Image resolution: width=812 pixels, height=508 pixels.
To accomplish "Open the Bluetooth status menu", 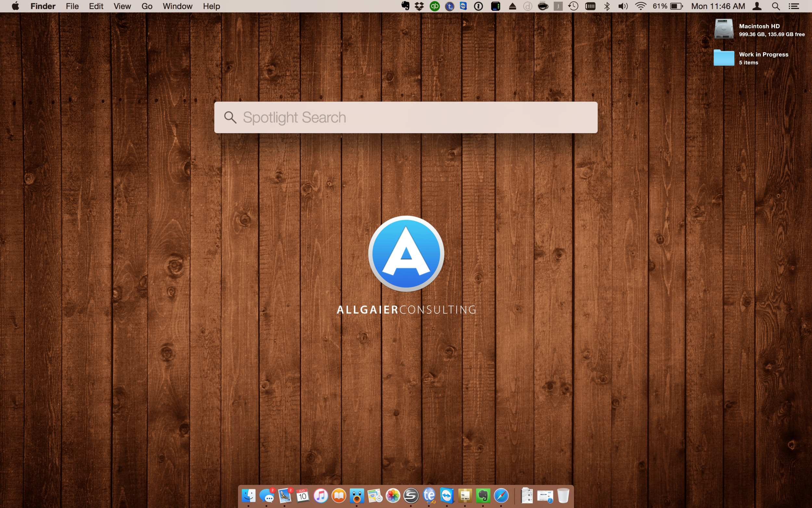I will point(607,6).
